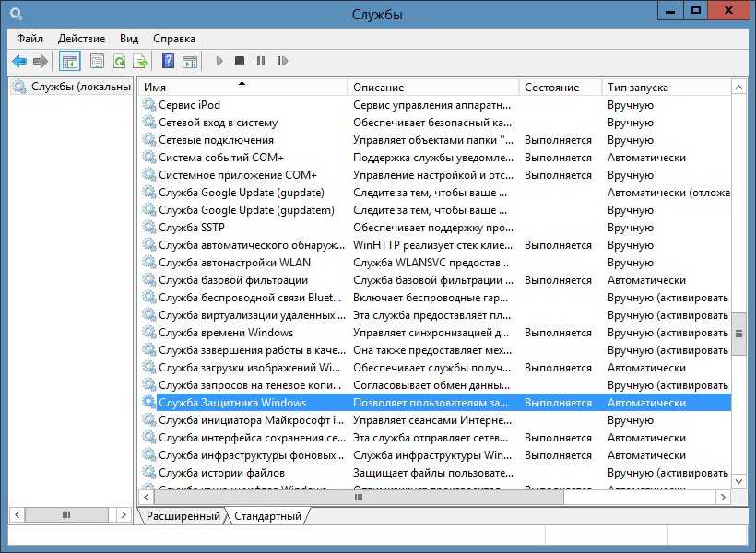
Task: Click the Show/Hide Console Tree icon
Action: [69, 62]
